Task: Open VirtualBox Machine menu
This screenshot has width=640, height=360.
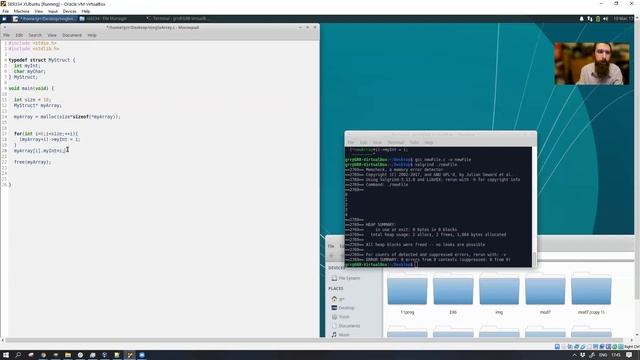Action: [x=21, y=11]
